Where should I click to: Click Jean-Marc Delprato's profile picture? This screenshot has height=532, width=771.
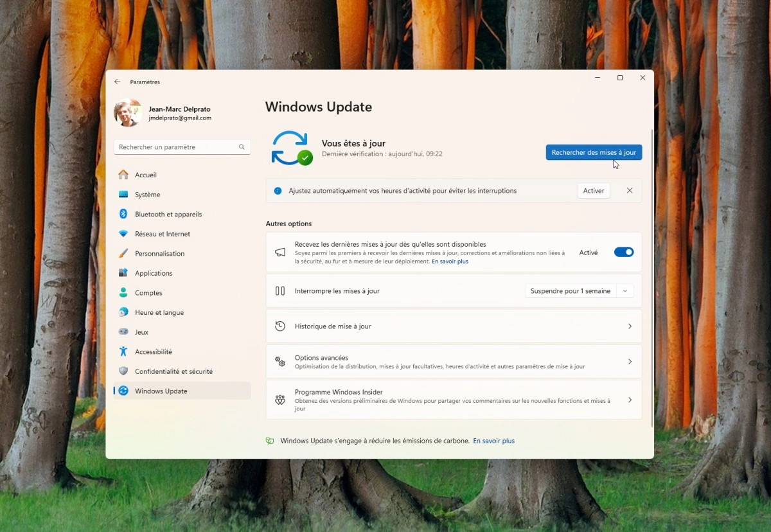[128, 113]
